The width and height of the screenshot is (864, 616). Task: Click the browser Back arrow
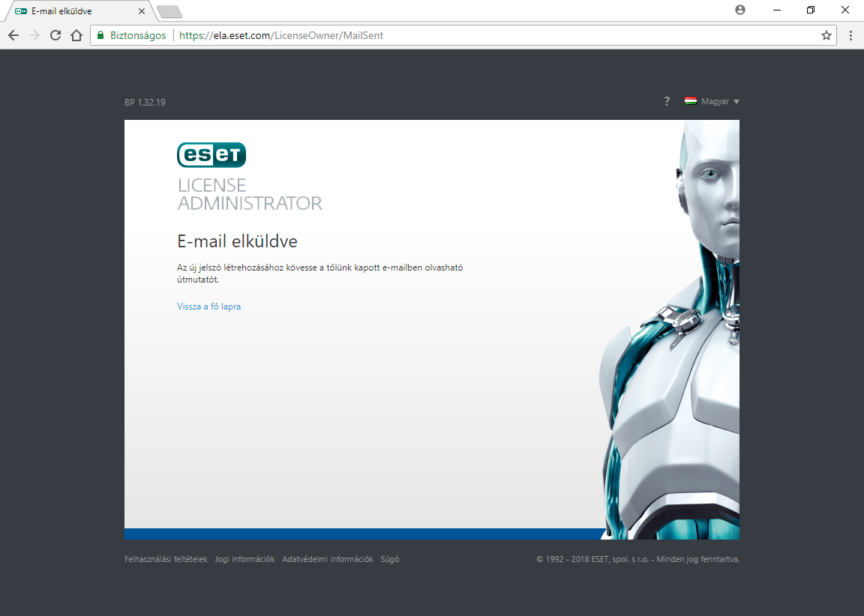coord(13,35)
